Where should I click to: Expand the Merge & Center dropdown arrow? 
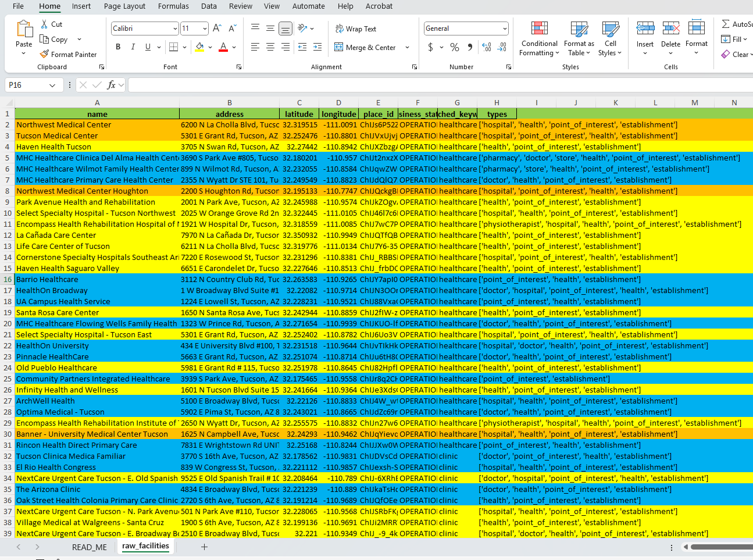407,47
